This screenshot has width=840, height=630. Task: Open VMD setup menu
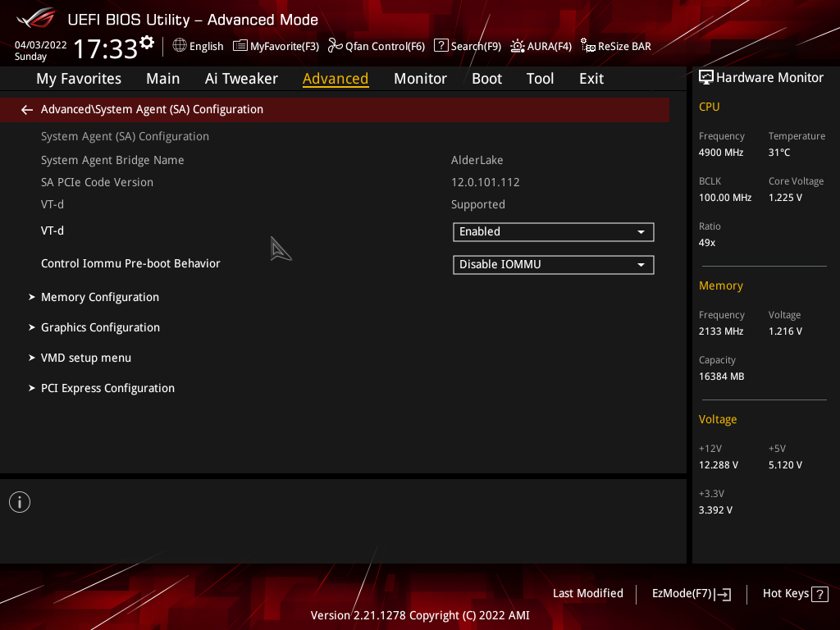86,358
